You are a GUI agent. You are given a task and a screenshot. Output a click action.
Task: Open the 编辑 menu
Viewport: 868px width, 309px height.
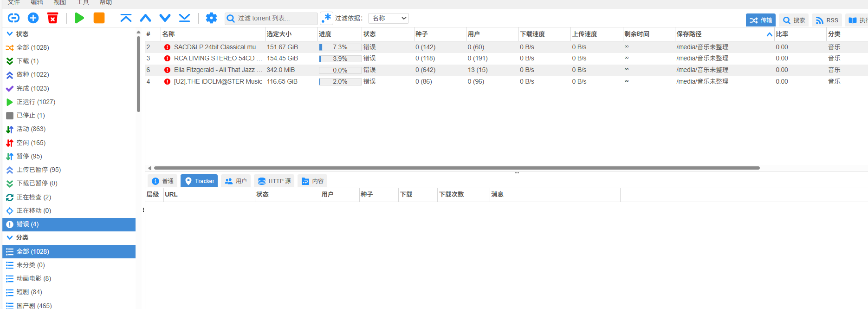point(37,2)
